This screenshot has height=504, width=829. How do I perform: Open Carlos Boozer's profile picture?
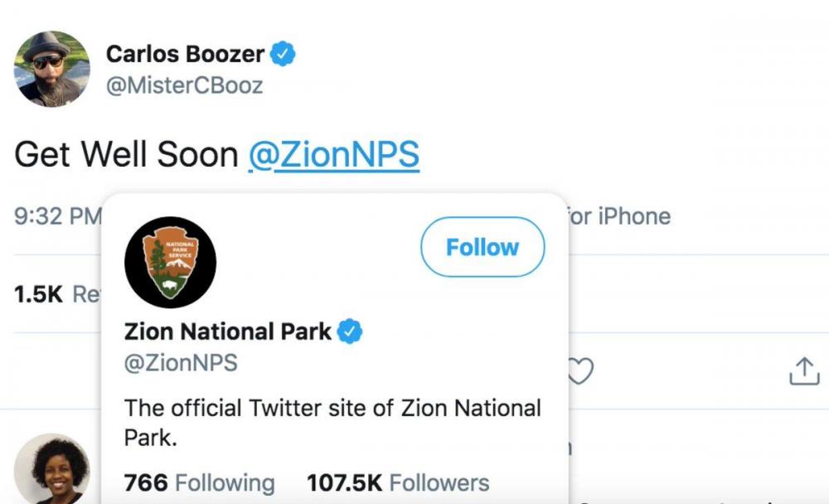[52, 69]
